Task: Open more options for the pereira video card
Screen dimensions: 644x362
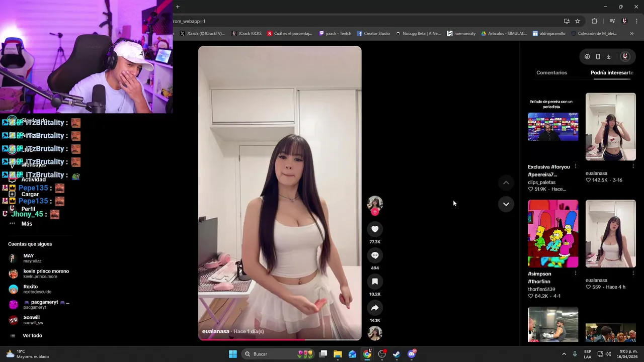Action: point(576,166)
